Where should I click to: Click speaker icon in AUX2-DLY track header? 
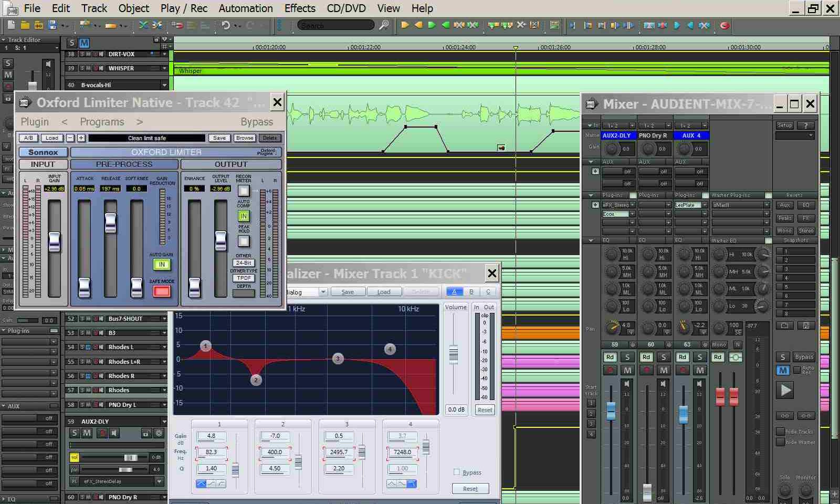pyautogui.click(x=114, y=433)
